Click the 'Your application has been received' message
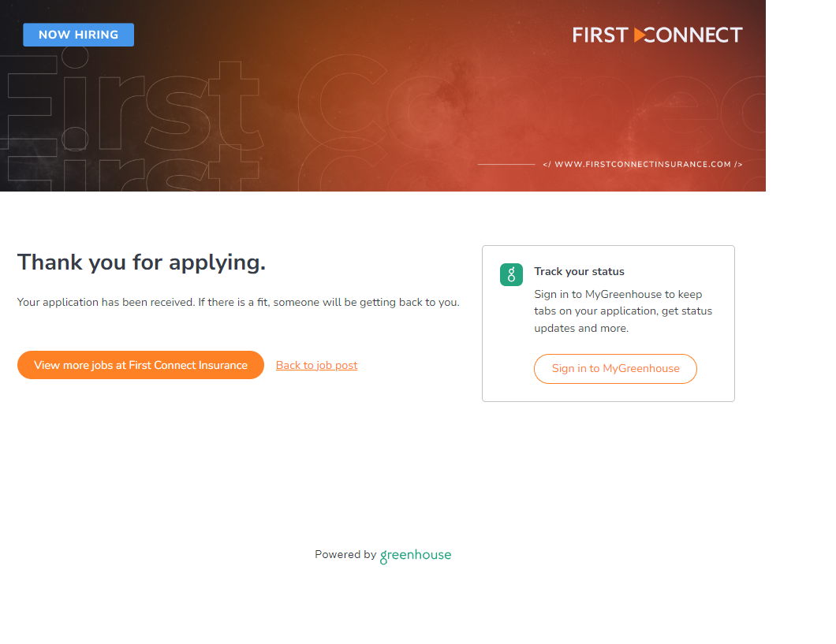Image resolution: width=836 pixels, height=644 pixels. click(237, 302)
